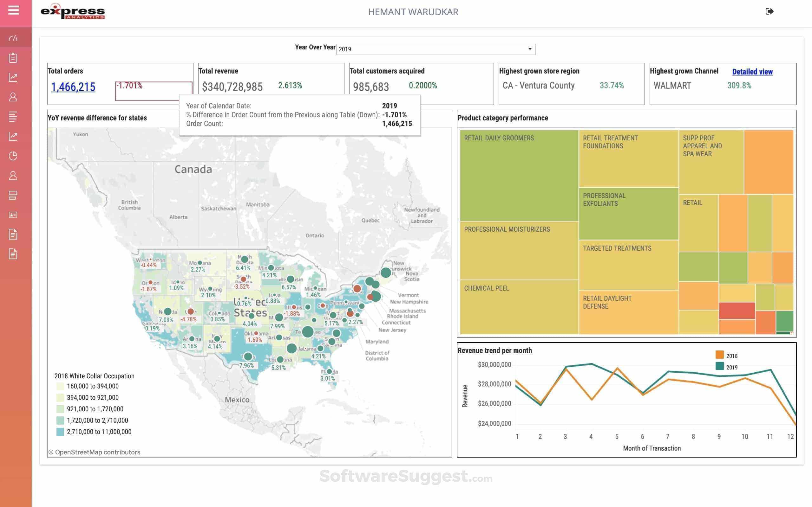The width and height of the screenshot is (812, 507).
Task: Click the logout icon at top right
Action: tap(769, 12)
